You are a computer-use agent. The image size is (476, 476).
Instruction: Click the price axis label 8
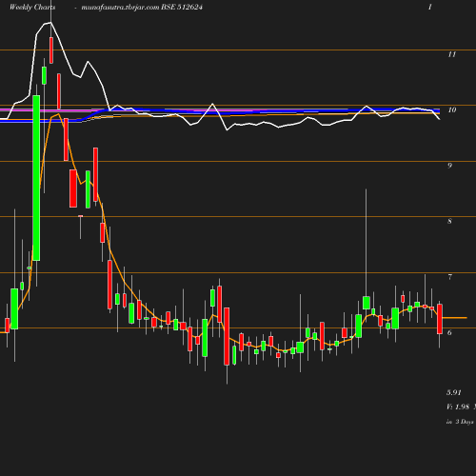point(449,221)
